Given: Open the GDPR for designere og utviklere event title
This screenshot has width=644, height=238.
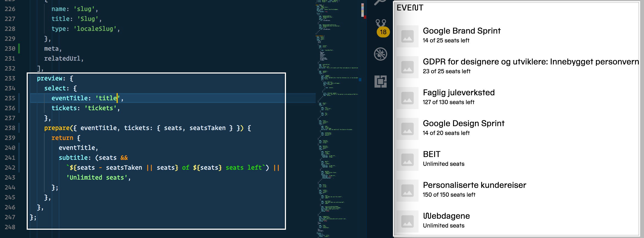Looking at the screenshot, I should (531, 62).
